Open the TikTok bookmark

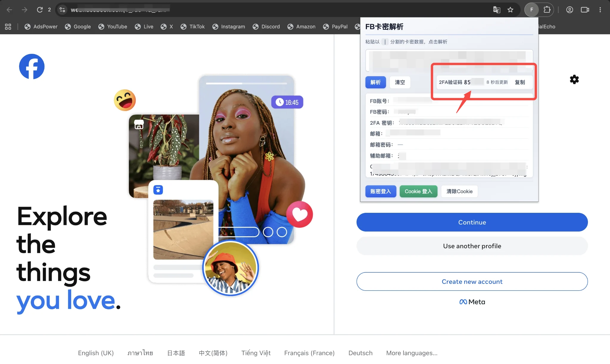coord(193,26)
